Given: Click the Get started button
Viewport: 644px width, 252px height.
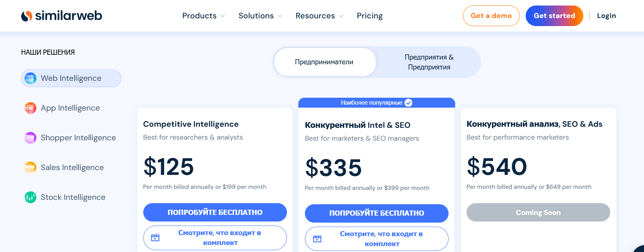Looking at the screenshot, I should pos(554,16).
